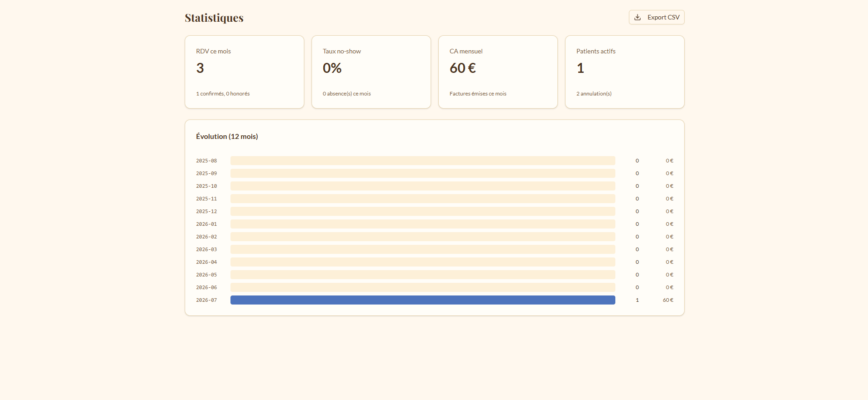
Task: Select the Statistiques page heading
Action: coord(214,18)
